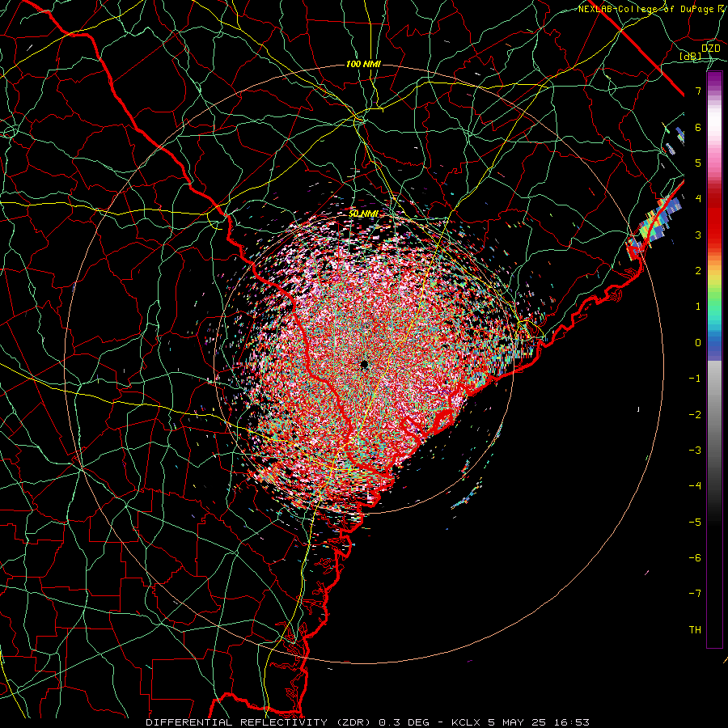Click the colorbar value 7 label
This screenshot has height=728, width=728.
coord(698,91)
